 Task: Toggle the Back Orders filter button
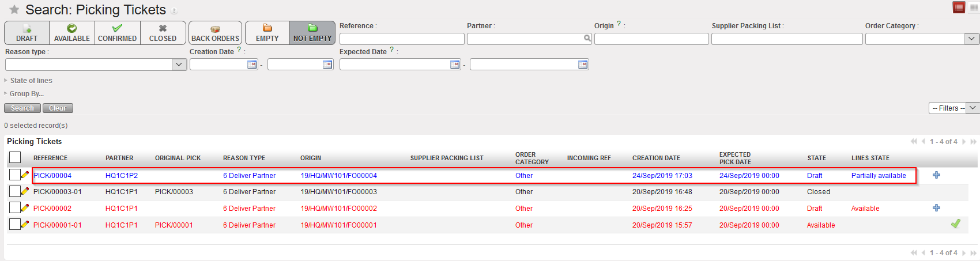click(215, 33)
